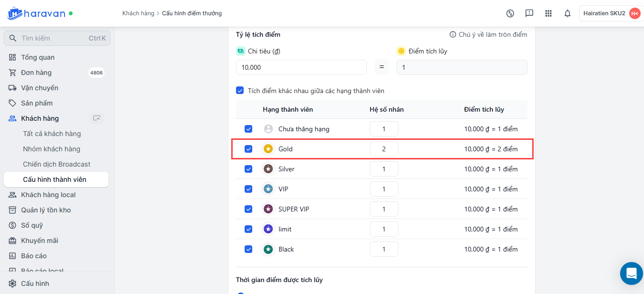Expand the Đơn hàng menu
This screenshot has width=644, height=294.
(x=36, y=73)
